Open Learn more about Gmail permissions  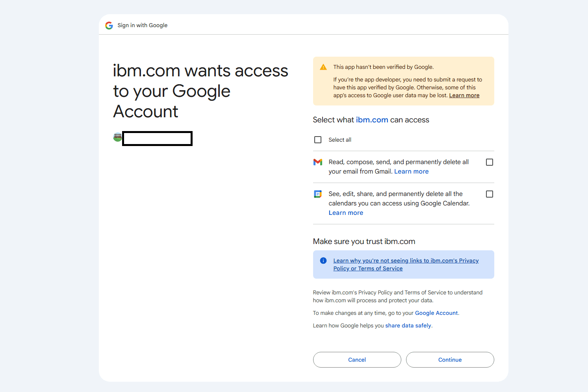click(x=411, y=171)
